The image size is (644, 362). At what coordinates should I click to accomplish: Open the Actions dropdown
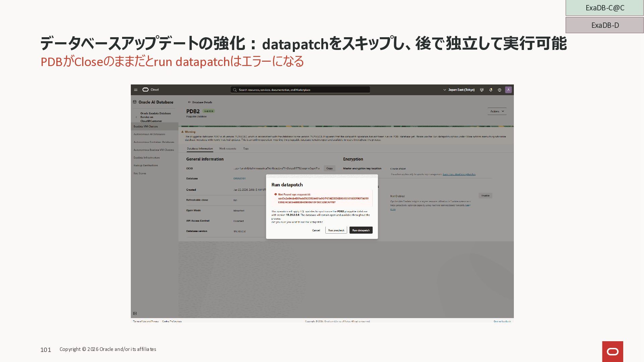497,111
